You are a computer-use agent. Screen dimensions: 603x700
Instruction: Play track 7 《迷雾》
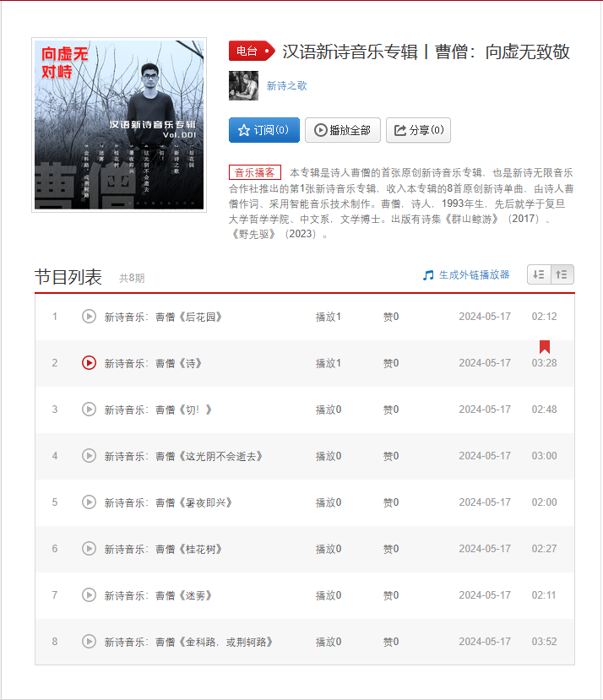click(89, 595)
